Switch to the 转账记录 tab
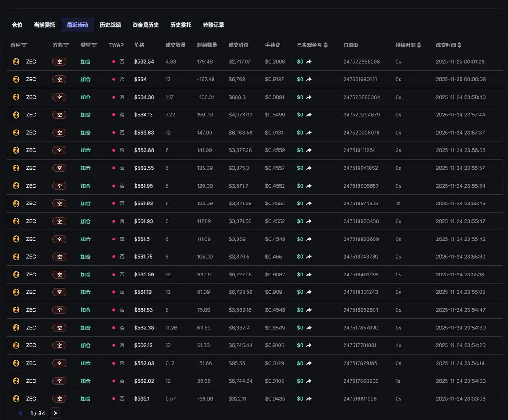 pos(213,25)
